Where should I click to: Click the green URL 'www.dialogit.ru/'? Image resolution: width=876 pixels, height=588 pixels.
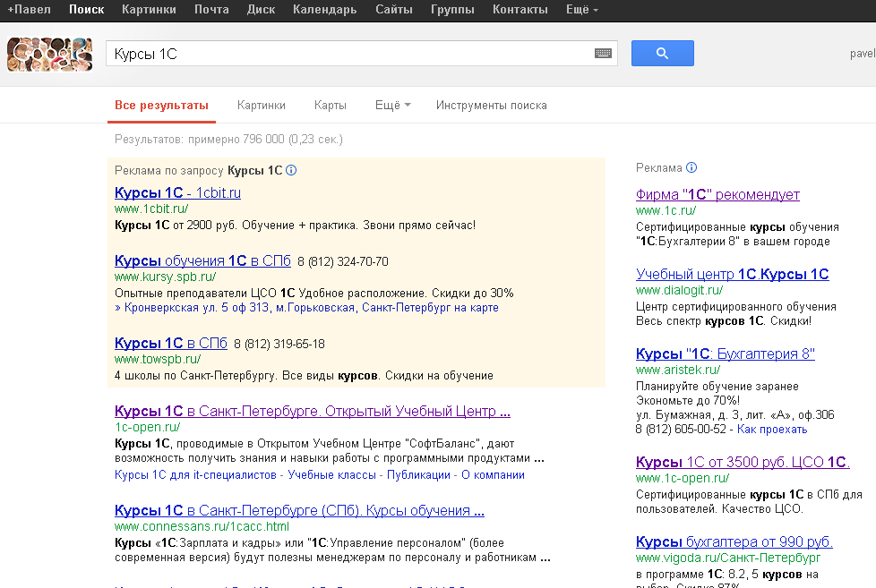[679, 290]
